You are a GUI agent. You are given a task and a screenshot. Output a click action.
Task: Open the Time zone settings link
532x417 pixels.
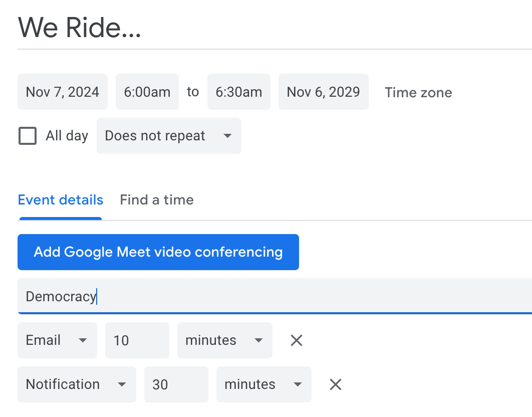(418, 93)
